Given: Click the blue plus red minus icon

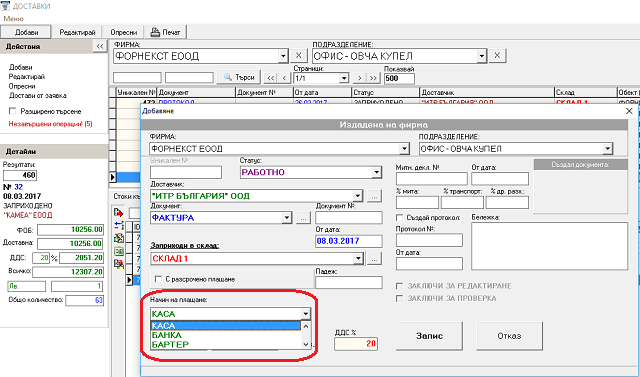Looking at the screenshot, I should pos(119,225).
